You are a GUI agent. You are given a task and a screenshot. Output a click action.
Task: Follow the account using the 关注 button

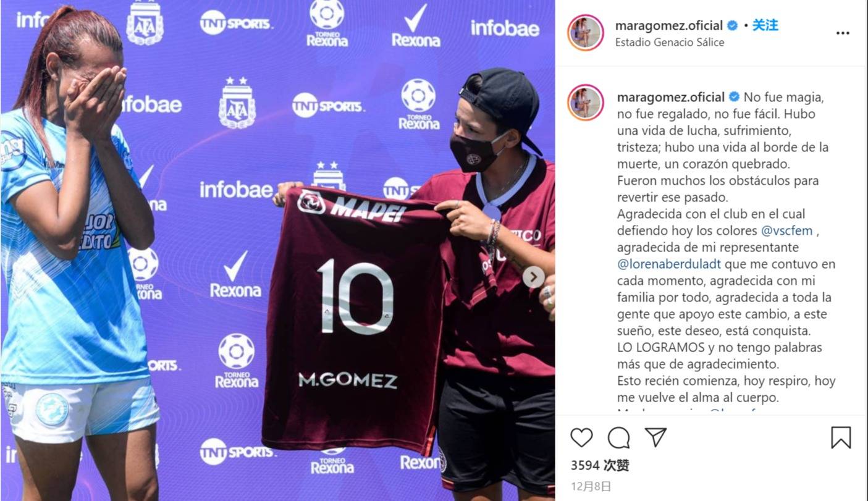765,25
